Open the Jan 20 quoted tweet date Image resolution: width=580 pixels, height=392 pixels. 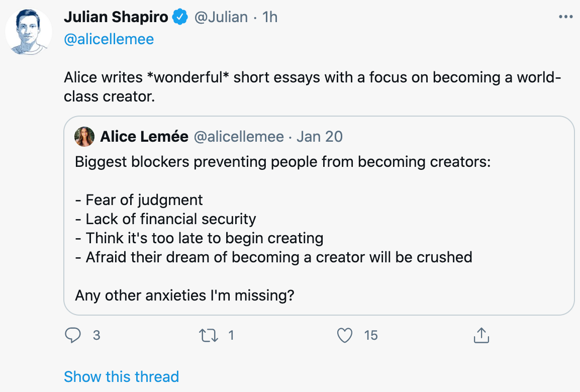click(x=320, y=136)
